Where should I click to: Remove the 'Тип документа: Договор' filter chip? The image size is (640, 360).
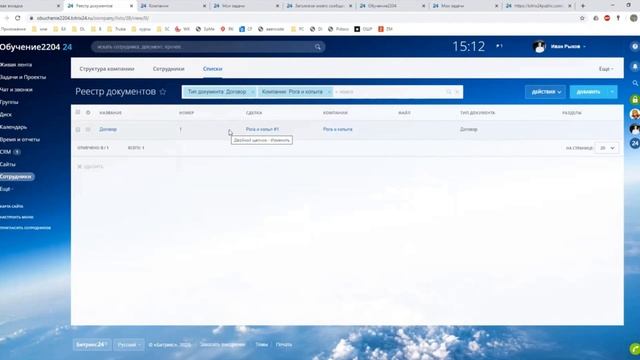(x=252, y=92)
